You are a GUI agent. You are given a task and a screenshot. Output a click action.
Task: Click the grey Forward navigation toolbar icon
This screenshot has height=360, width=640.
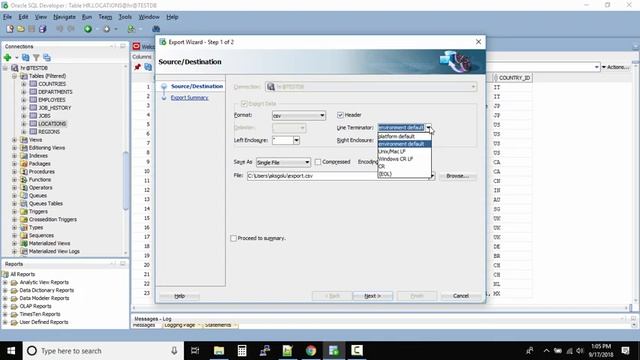pos(107,29)
